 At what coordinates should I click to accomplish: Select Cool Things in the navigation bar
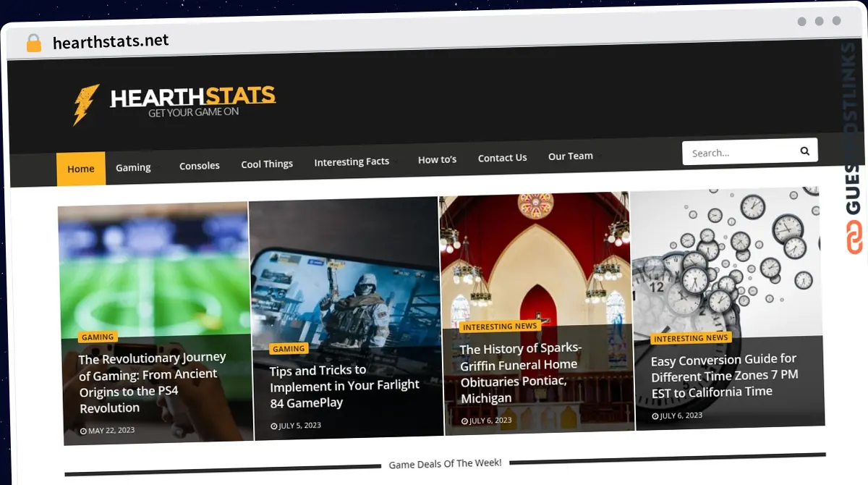(x=266, y=164)
